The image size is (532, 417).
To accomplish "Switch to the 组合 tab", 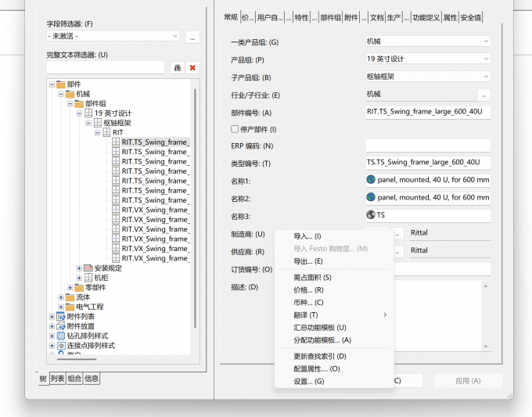I will pos(74,379).
